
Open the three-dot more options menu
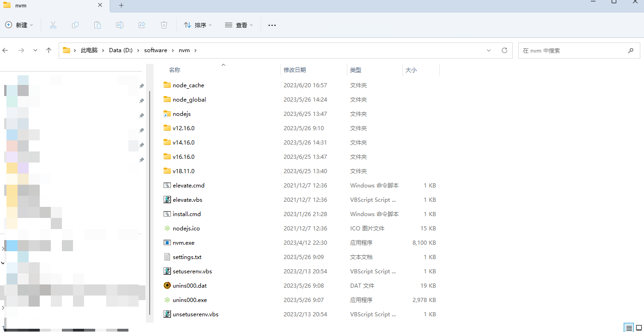coord(272,25)
